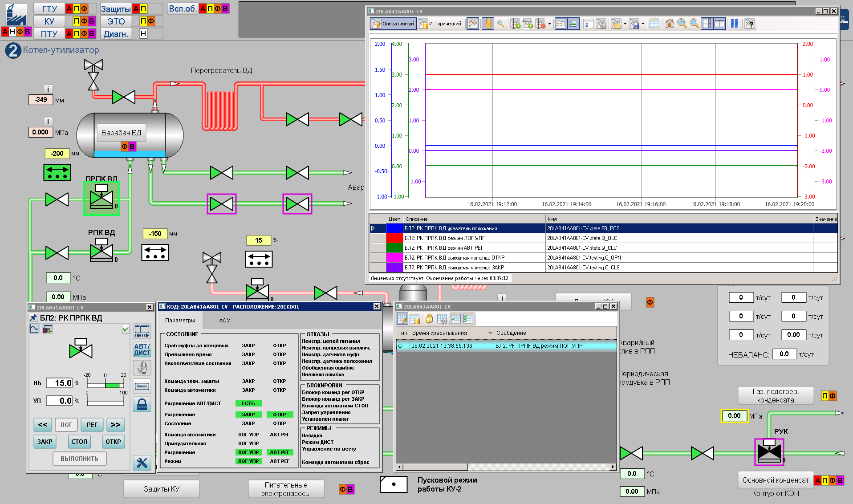Open the Защиты КУ screen button
The image size is (853, 504).
[x=161, y=489]
